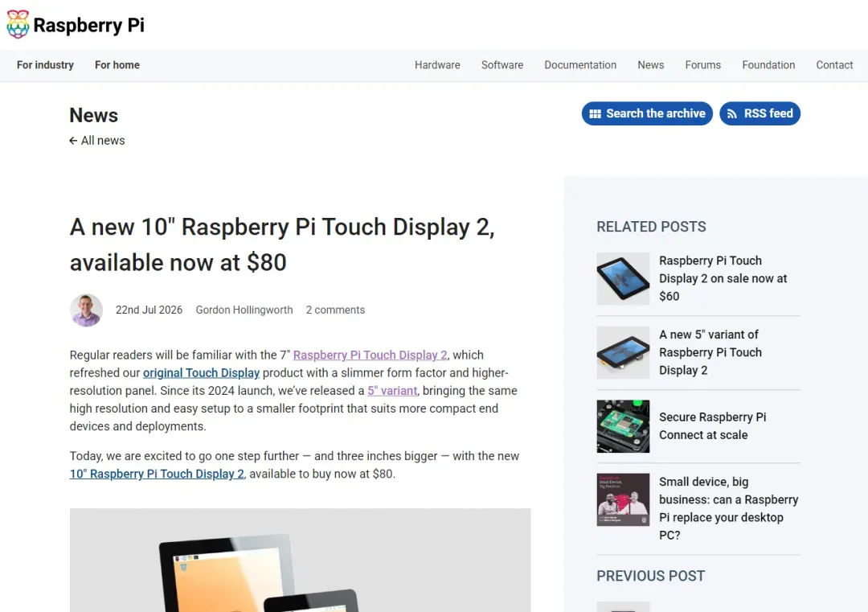The image size is (868, 612).
Task: Open the 5" variant post thumbnail
Action: pos(623,353)
